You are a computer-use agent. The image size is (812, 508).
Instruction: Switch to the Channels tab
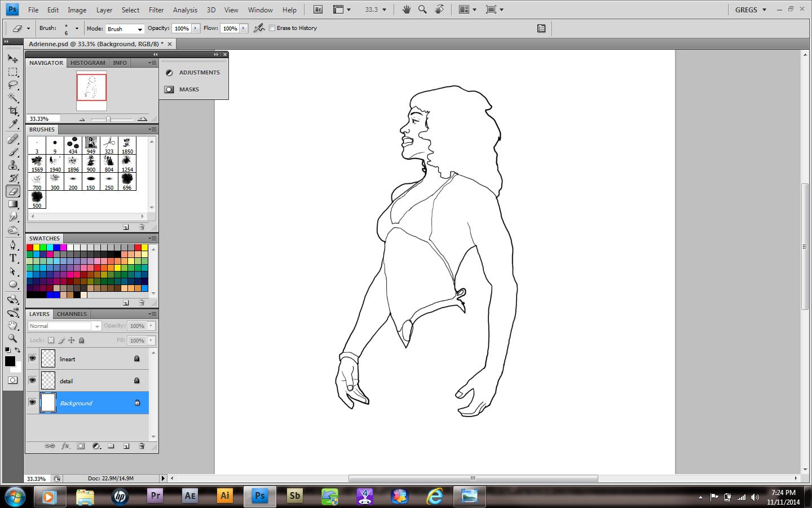pos(72,314)
